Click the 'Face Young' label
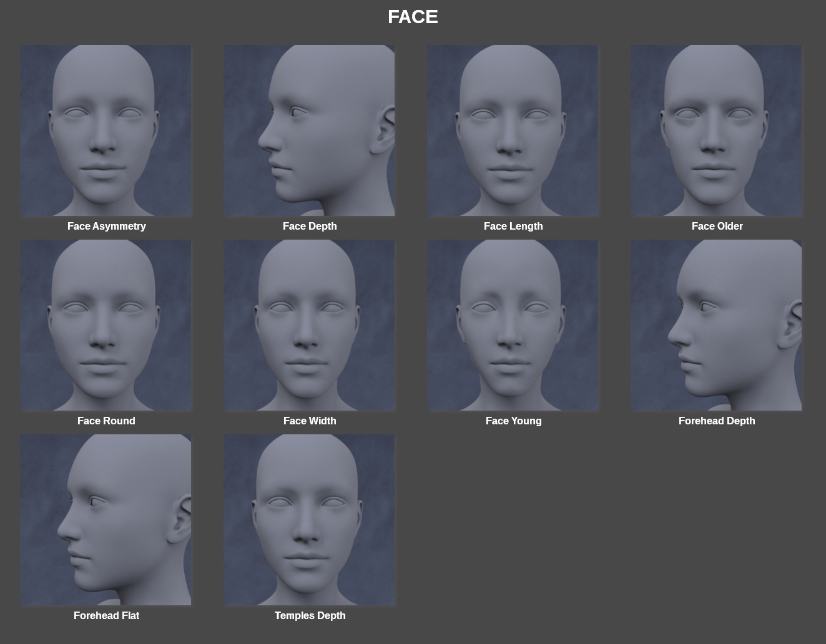Image resolution: width=826 pixels, height=644 pixels. [x=514, y=421]
